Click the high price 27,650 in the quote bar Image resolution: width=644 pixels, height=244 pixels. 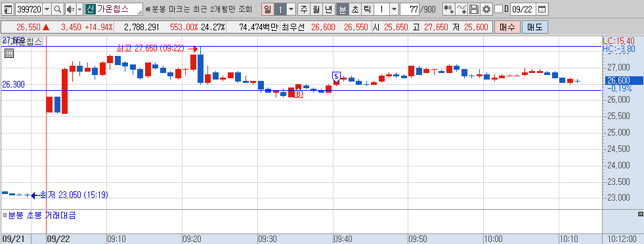click(x=435, y=28)
